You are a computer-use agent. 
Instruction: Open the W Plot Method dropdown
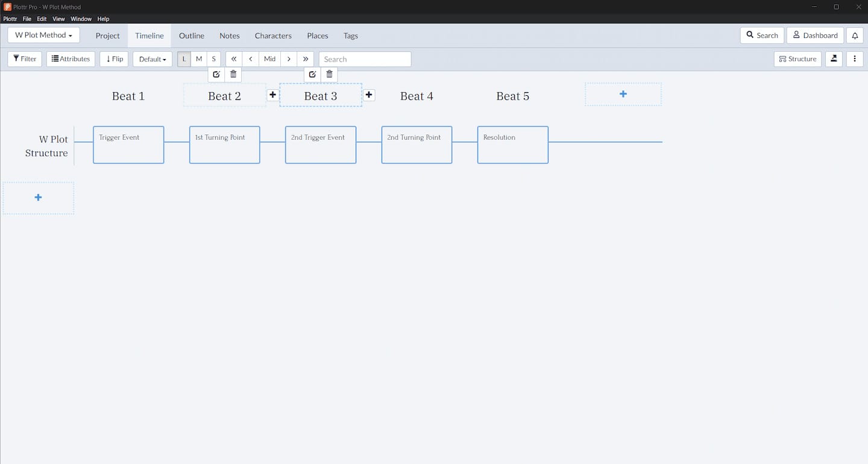pyautogui.click(x=43, y=36)
